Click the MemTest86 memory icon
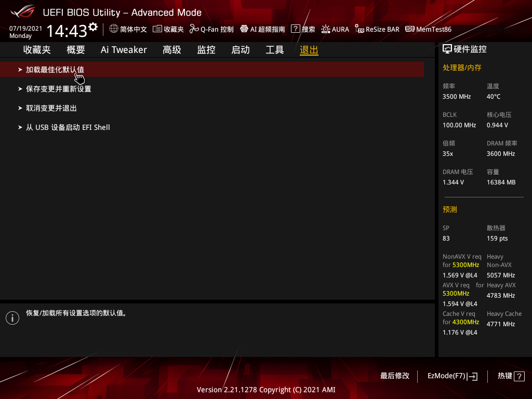 [x=410, y=29]
